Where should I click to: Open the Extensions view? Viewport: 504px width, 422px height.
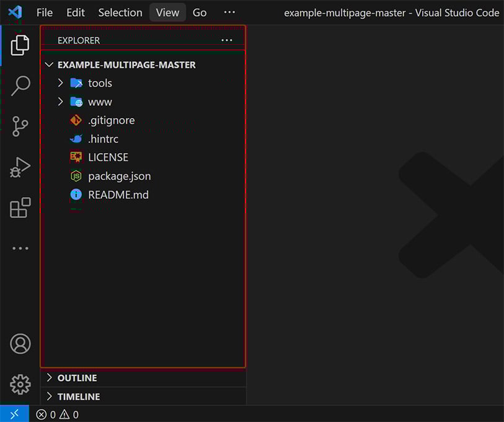click(20, 208)
